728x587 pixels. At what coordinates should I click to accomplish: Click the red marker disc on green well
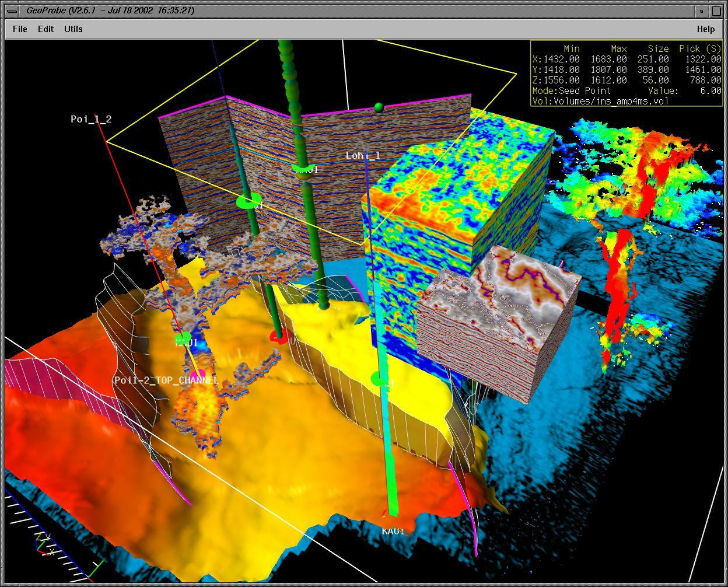pyautogui.click(x=279, y=337)
